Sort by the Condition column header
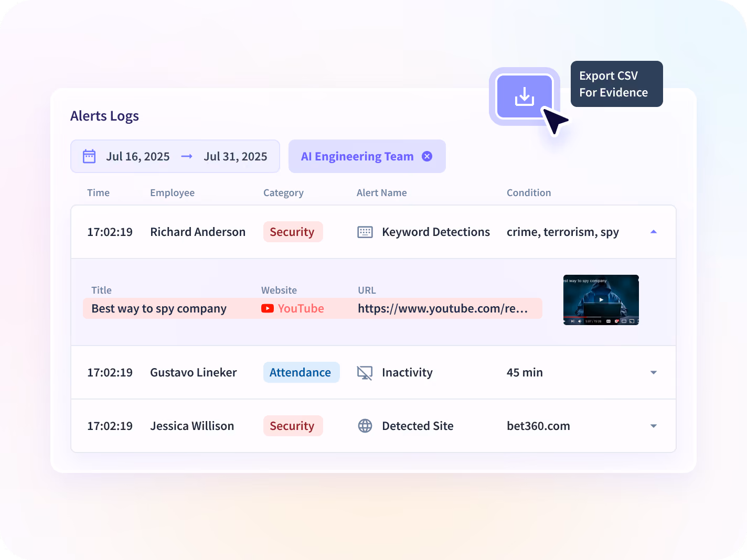The height and width of the screenshot is (560, 747). 529,192
